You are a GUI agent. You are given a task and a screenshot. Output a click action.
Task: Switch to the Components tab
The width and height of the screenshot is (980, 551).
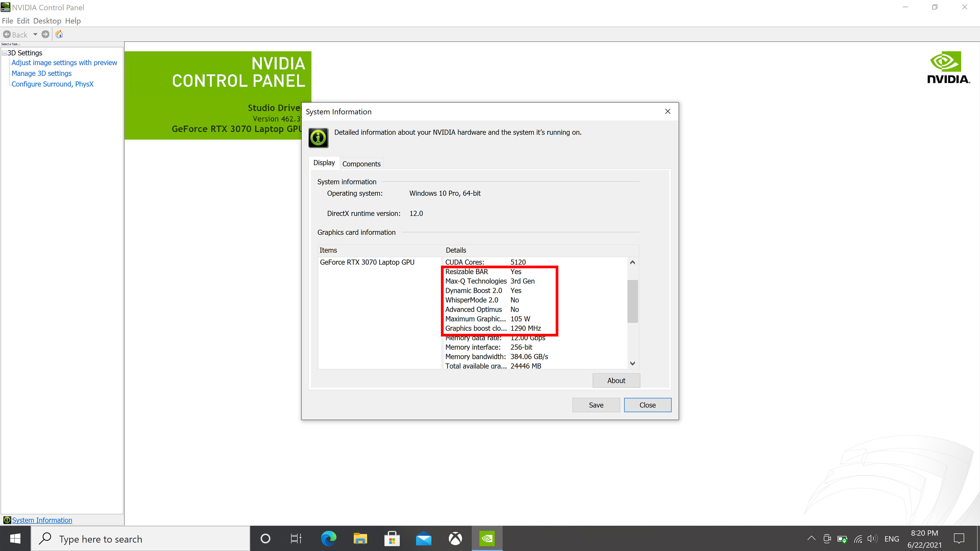361,164
